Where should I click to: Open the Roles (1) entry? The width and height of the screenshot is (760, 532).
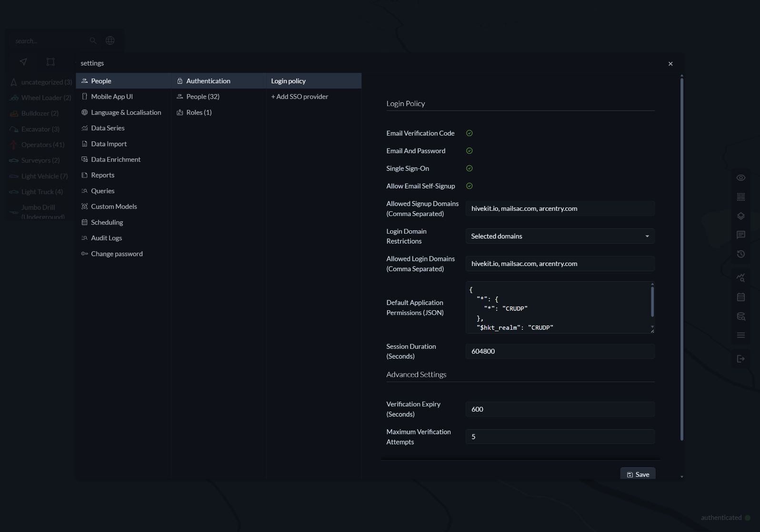pyautogui.click(x=219, y=112)
